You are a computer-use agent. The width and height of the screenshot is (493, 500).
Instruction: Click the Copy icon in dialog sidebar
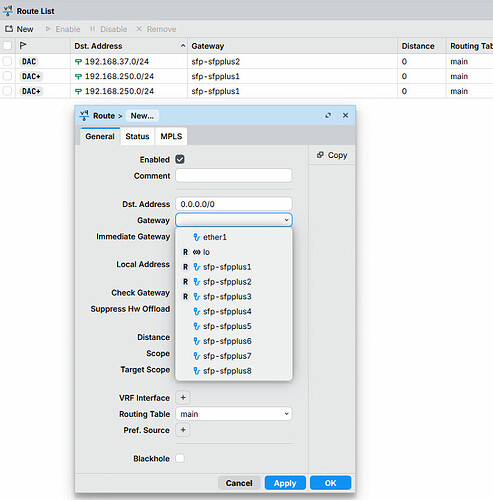[x=320, y=155]
